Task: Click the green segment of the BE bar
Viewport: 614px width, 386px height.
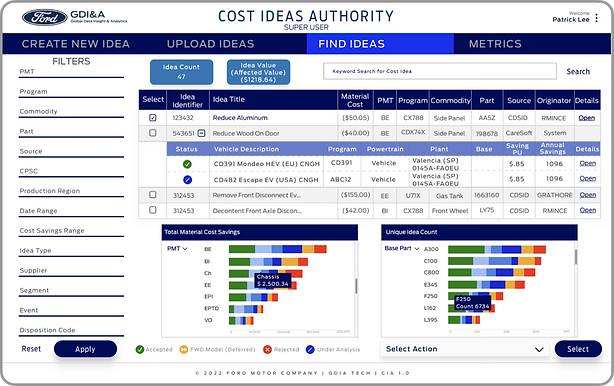Action: coord(242,249)
